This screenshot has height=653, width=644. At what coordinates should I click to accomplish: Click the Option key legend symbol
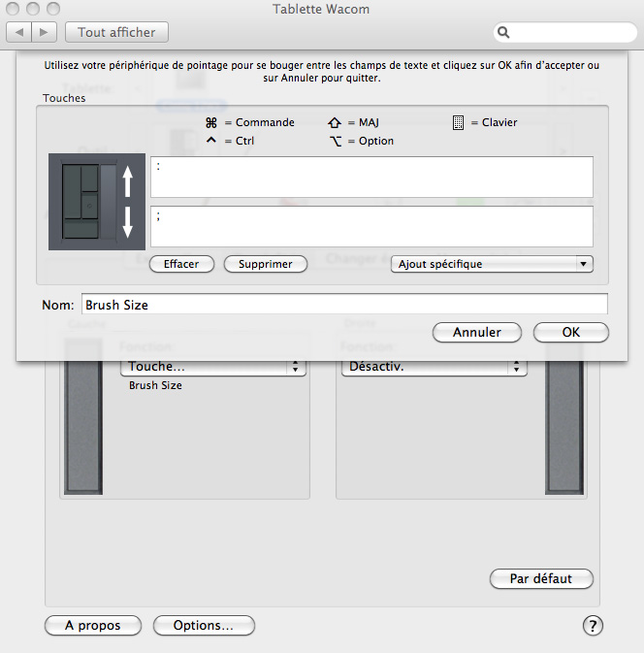(336, 142)
